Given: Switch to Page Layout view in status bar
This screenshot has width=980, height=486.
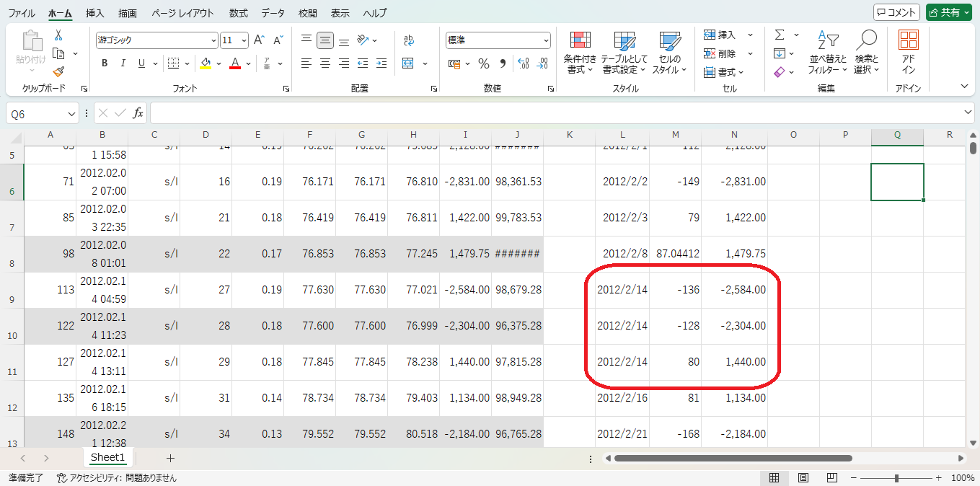Looking at the screenshot, I should click(x=803, y=478).
